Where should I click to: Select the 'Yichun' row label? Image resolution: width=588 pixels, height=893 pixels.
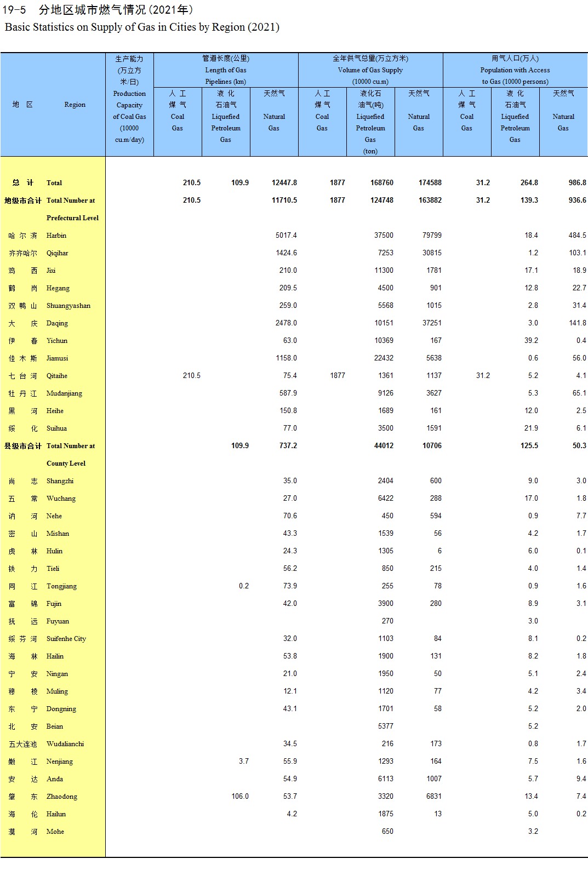click(x=57, y=341)
